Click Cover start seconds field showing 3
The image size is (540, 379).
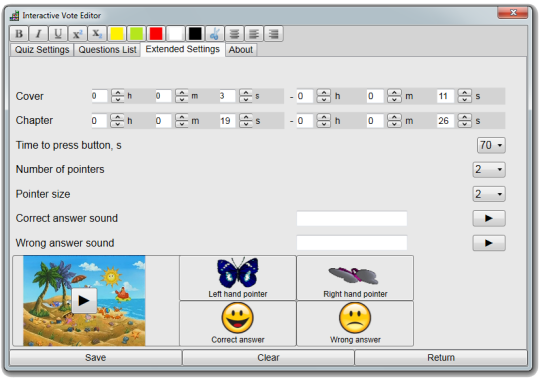click(227, 96)
